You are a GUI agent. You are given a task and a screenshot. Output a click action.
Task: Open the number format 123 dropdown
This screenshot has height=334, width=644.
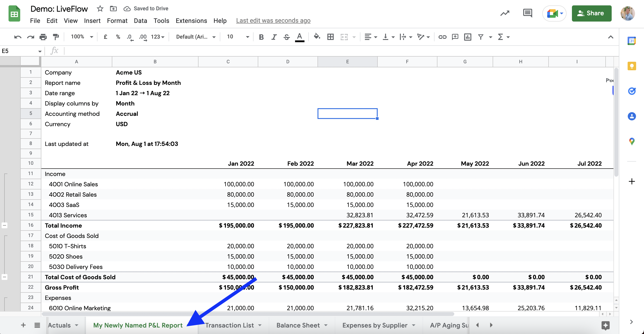157,37
